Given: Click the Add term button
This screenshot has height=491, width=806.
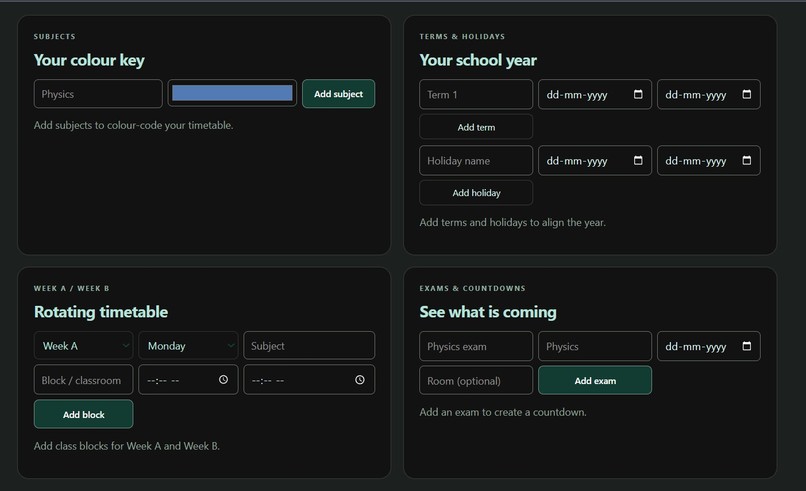Looking at the screenshot, I should [476, 127].
